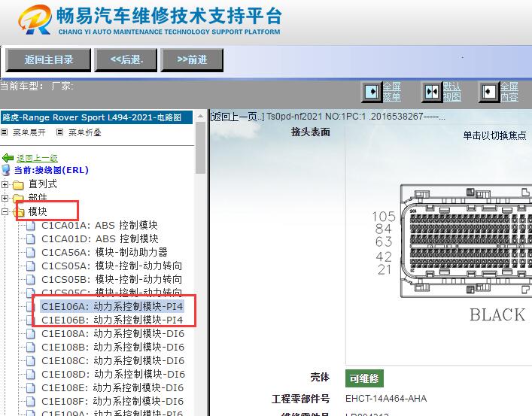Collapse the 模块 folder node
This screenshot has width=532, height=416.
pyautogui.click(x=5, y=211)
